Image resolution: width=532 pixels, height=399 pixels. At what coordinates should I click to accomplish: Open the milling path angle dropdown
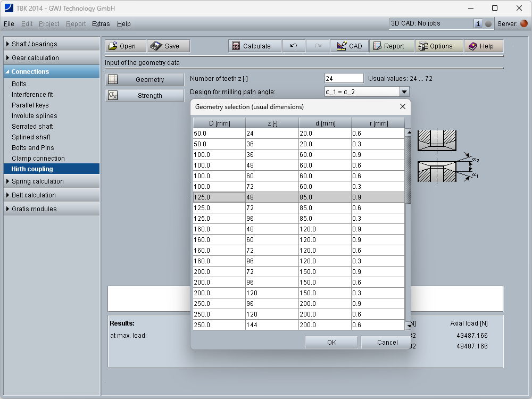404,92
